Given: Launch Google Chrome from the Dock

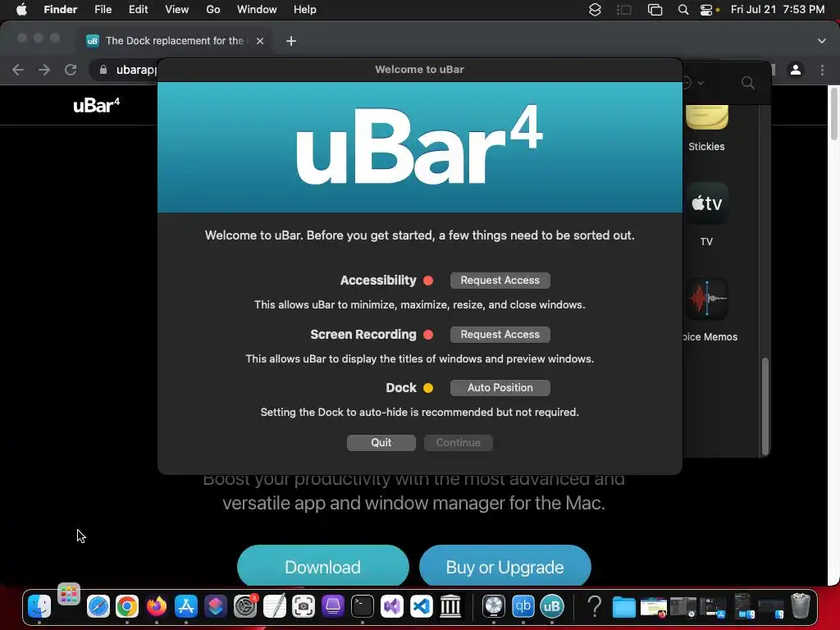Looking at the screenshot, I should [127, 606].
